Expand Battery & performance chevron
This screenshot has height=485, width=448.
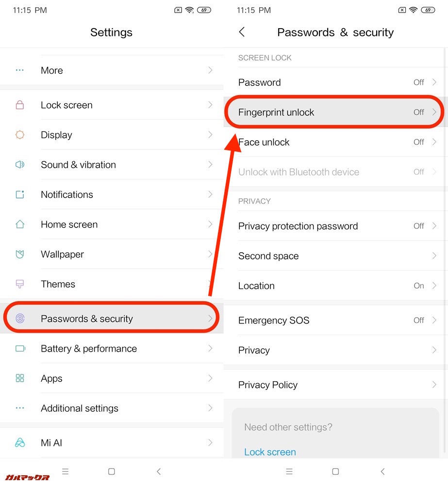click(x=210, y=348)
